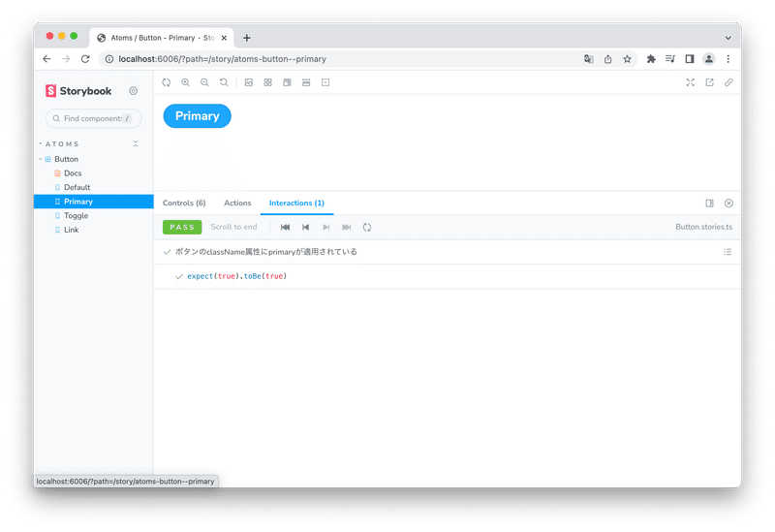Change addon panel orientation icon

710,203
